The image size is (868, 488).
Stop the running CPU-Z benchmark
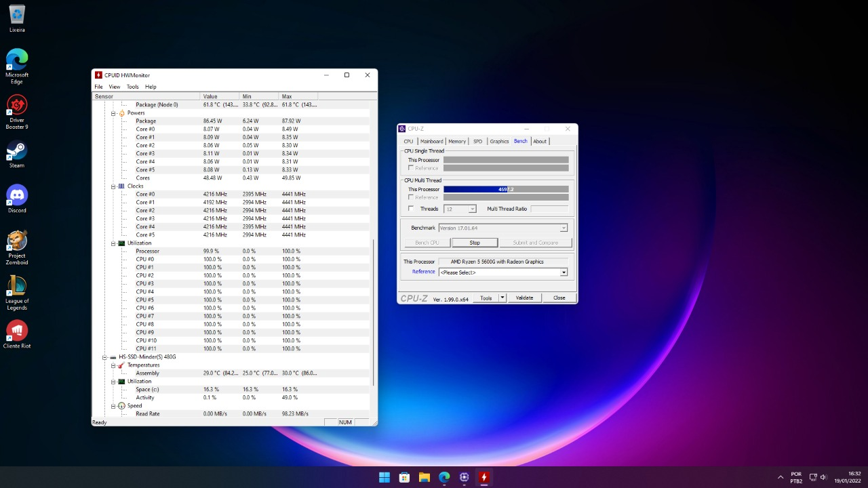click(475, 243)
